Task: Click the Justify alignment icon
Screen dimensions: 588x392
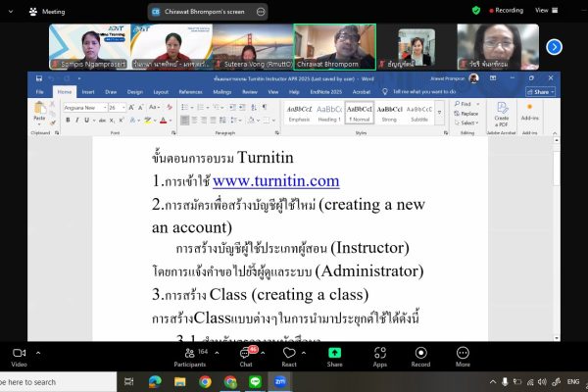Action: [x=213, y=120]
